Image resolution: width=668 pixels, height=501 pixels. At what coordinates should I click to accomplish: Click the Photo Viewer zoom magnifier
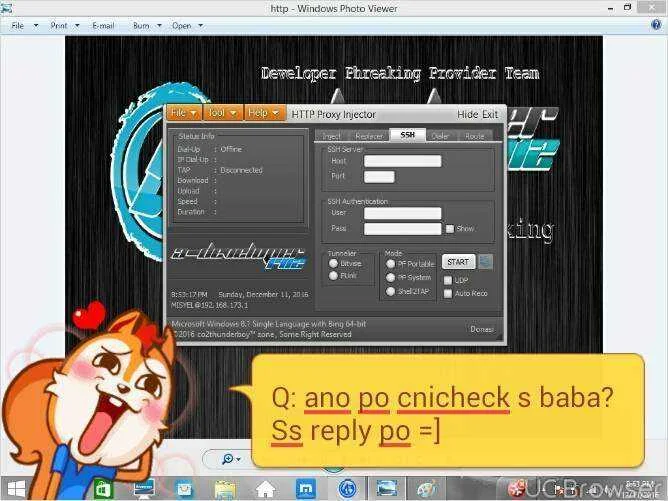[x=228, y=459]
